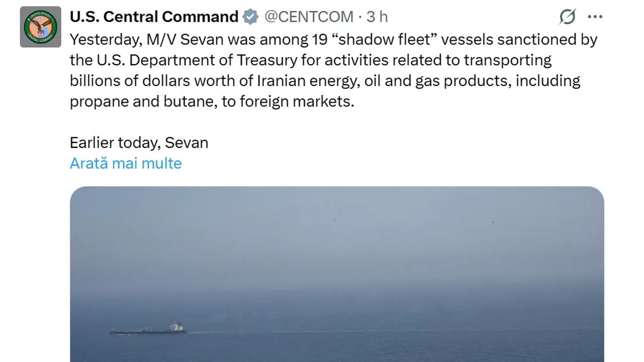
Task: Open the @CENTCOM handle link
Action: pyautogui.click(x=309, y=17)
